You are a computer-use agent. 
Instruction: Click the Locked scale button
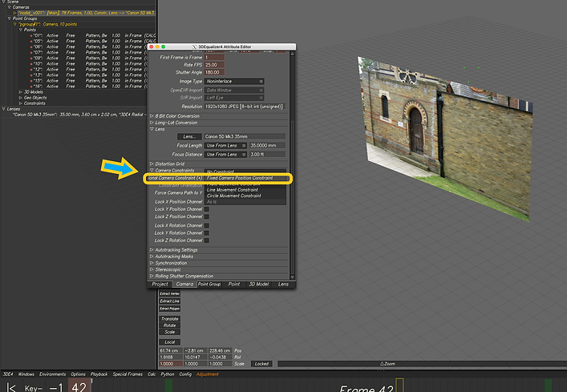(x=261, y=364)
